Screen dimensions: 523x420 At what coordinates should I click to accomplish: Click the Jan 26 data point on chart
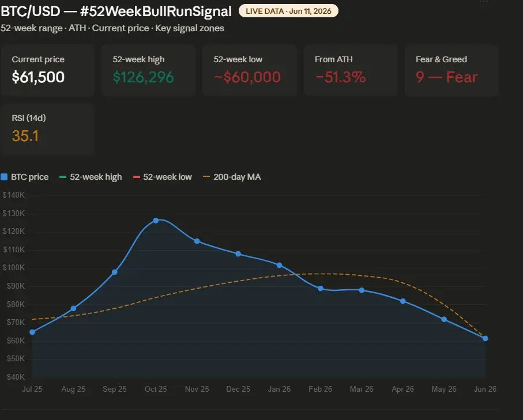tap(279, 265)
